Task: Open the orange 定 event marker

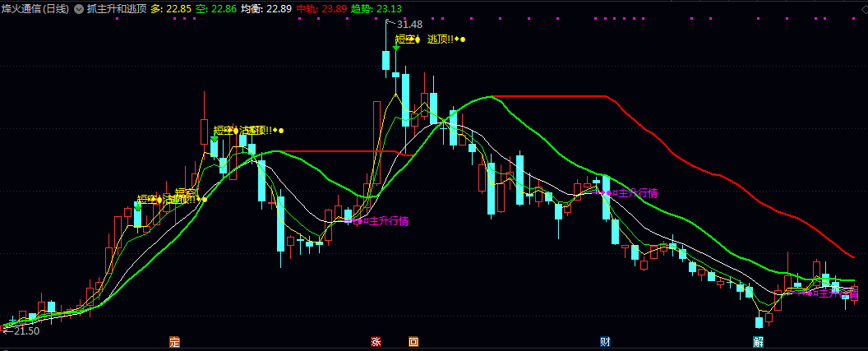Action: point(175,342)
